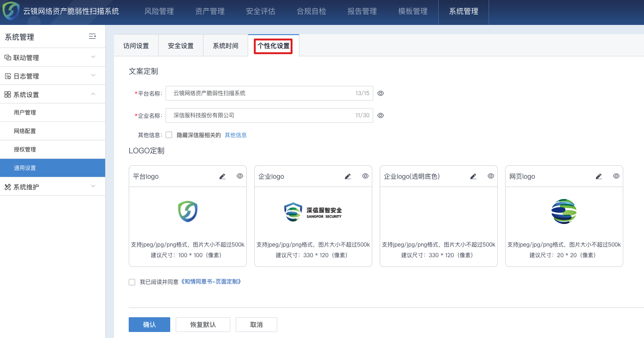Open 模板管理 in top navigation
The image size is (644, 338).
[413, 12]
